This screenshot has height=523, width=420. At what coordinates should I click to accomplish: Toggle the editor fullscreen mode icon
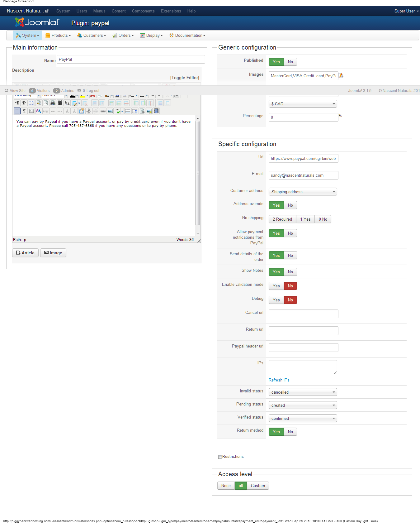pos(31,103)
